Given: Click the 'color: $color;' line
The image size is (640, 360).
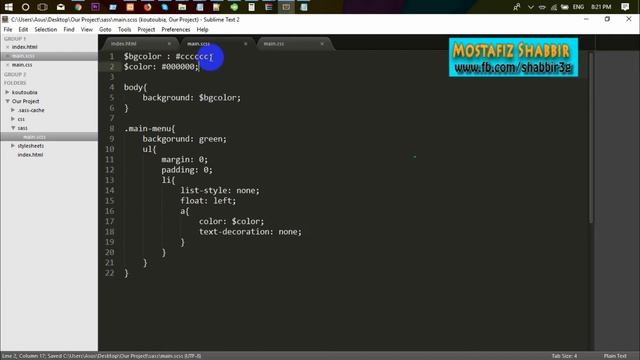Looking at the screenshot, I should [231, 221].
